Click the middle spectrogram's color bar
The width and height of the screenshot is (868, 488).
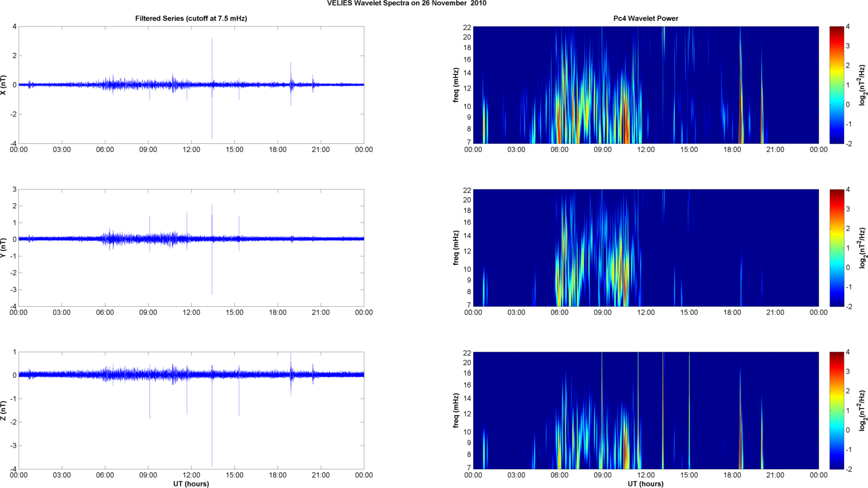[x=836, y=248]
